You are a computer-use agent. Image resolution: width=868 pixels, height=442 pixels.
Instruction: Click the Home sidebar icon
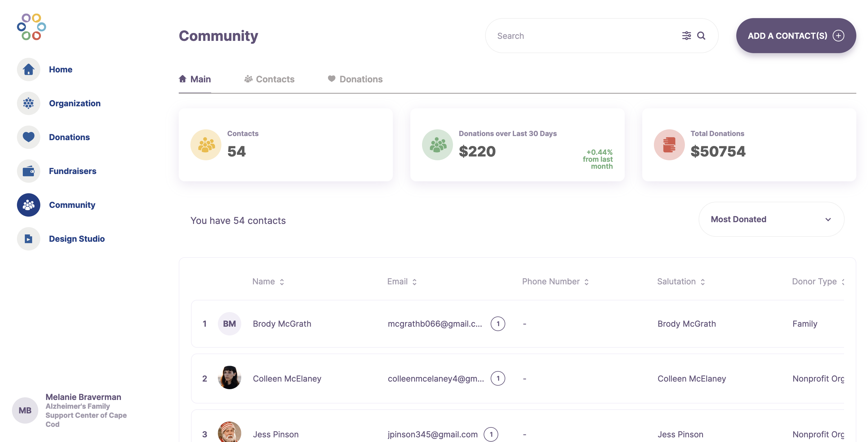tap(28, 69)
